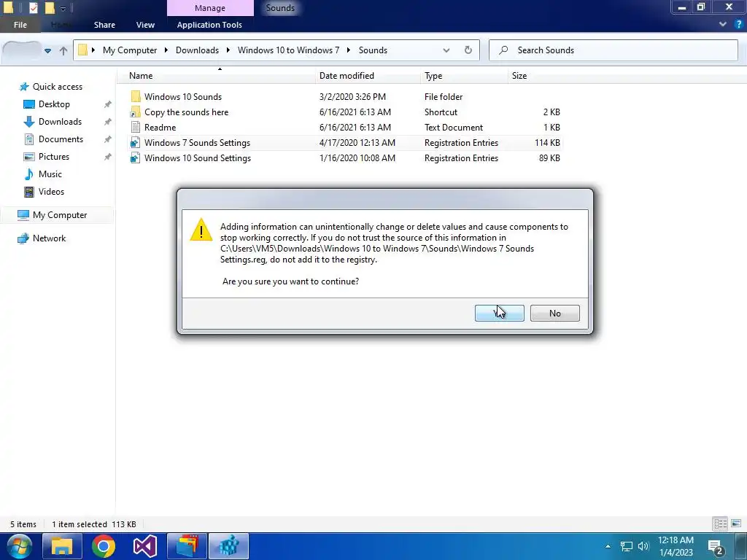Unpin Desktop using its pin icon

pyautogui.click(x=108, y=104)
